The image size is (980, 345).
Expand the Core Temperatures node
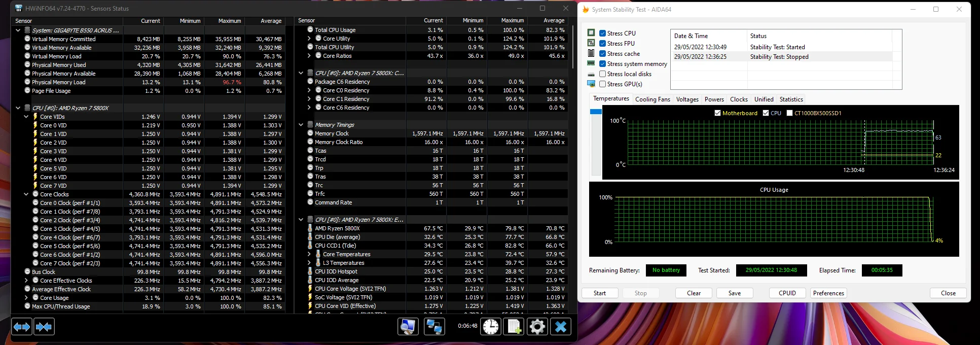(309, 254)
